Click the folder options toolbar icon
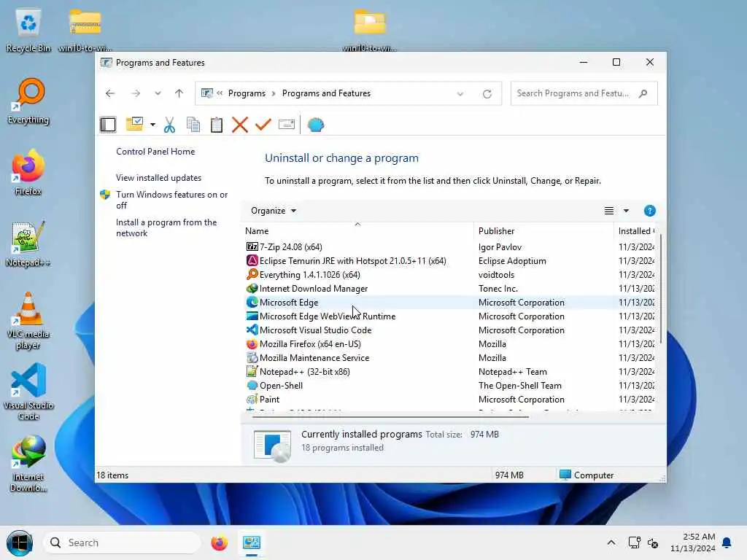Viewport: 747px width, 560px height. [x=134, y=124]
